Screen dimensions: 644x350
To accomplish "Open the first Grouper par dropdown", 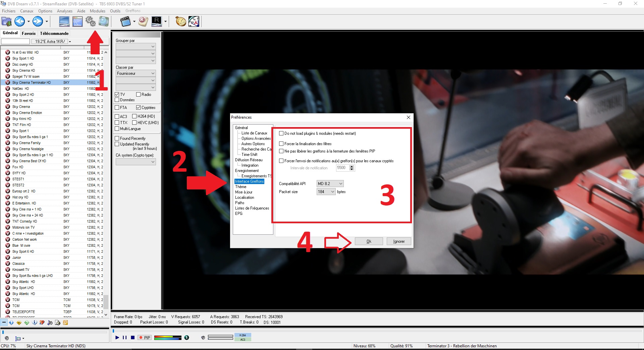I will point(136,47).
